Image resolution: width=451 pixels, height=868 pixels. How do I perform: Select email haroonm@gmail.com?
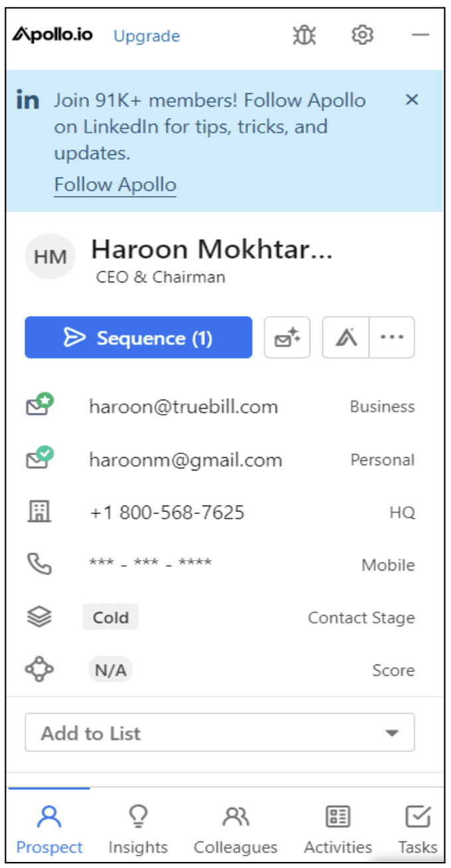[x=186, y=460]
